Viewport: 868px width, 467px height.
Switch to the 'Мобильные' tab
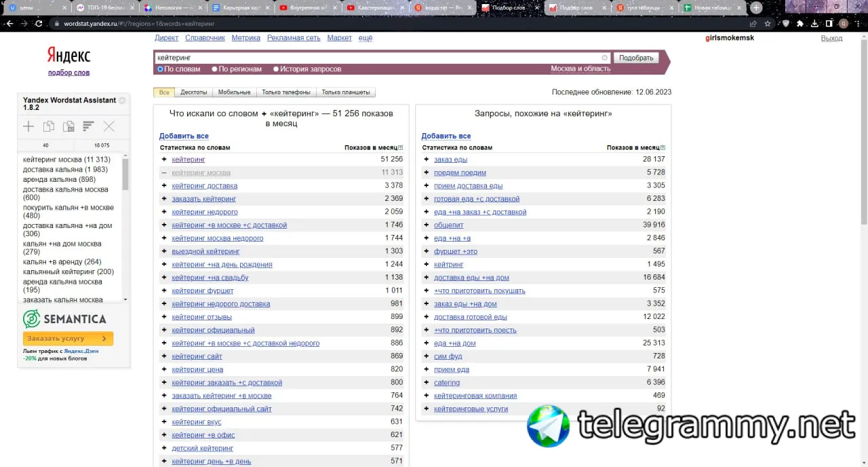(235, 92)
